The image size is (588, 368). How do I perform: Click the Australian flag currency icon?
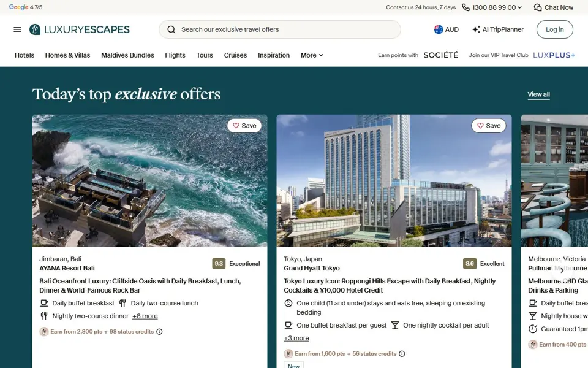pos(439,29)
